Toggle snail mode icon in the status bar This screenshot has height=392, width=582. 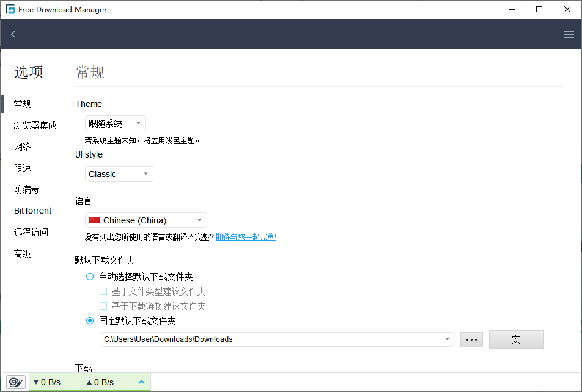point(16,382)
